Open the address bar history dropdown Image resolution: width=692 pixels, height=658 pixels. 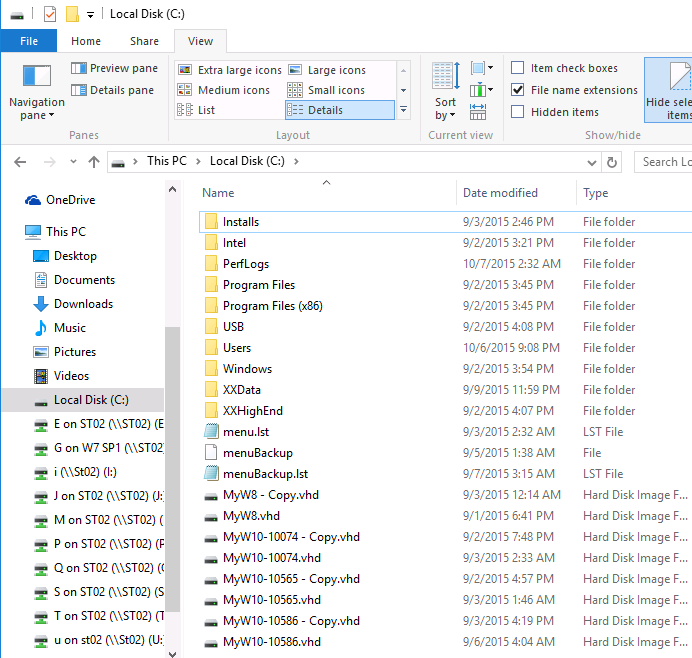pos(592,162)
